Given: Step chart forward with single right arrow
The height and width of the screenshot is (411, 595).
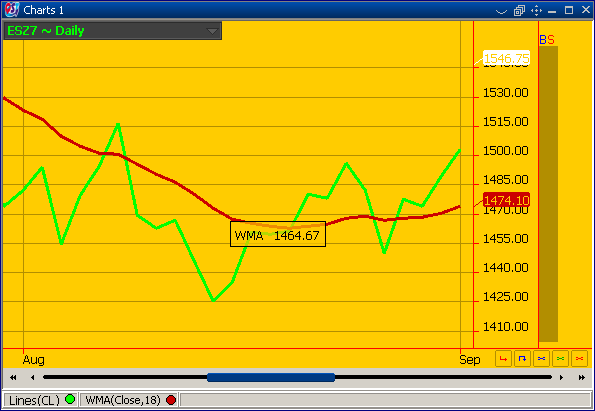Looking at the screenshot, I should point(562,377).
